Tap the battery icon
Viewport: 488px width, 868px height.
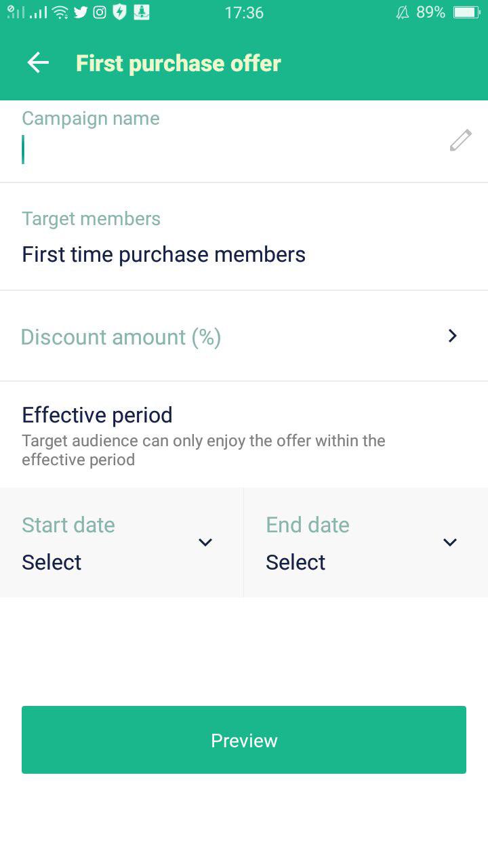click(x=466, y=12)
